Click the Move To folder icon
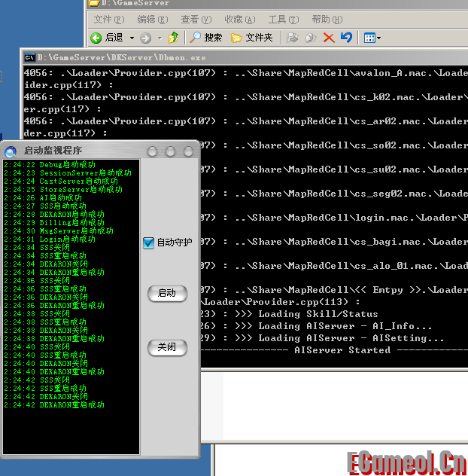Image resolution: width=468 pixels, height=476 pixels. point(293,38)
